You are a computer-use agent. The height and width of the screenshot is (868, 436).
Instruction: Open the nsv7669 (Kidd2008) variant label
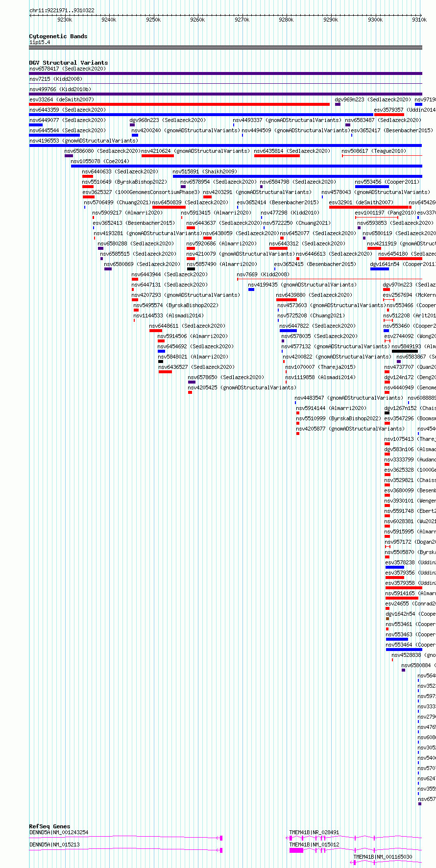point(263,274)
